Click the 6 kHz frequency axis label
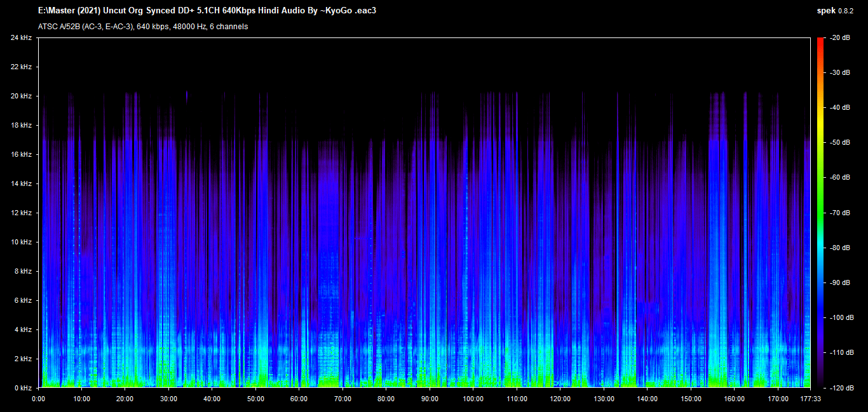This screenshot has height=412, width=868. pos(23,301)
